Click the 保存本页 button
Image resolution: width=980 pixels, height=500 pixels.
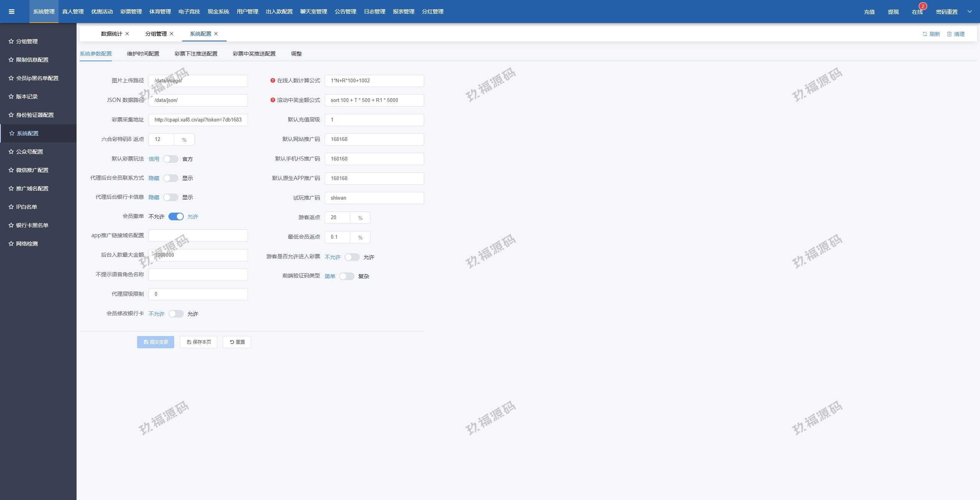click(x=198, y=342)
